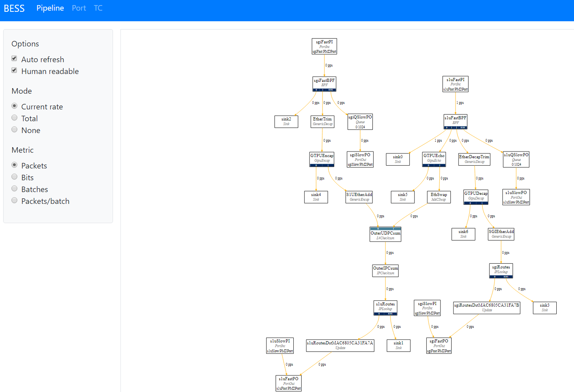Select the SGIEtherAdd node
The image size is (574, 392).
click(x=501, y=234)
